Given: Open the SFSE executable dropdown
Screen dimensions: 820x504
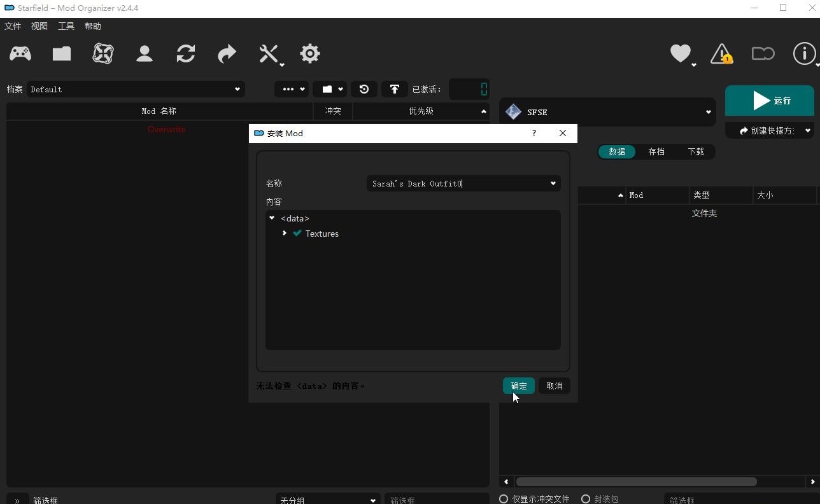Looking at the screenshot, I should tap(608, 112).
